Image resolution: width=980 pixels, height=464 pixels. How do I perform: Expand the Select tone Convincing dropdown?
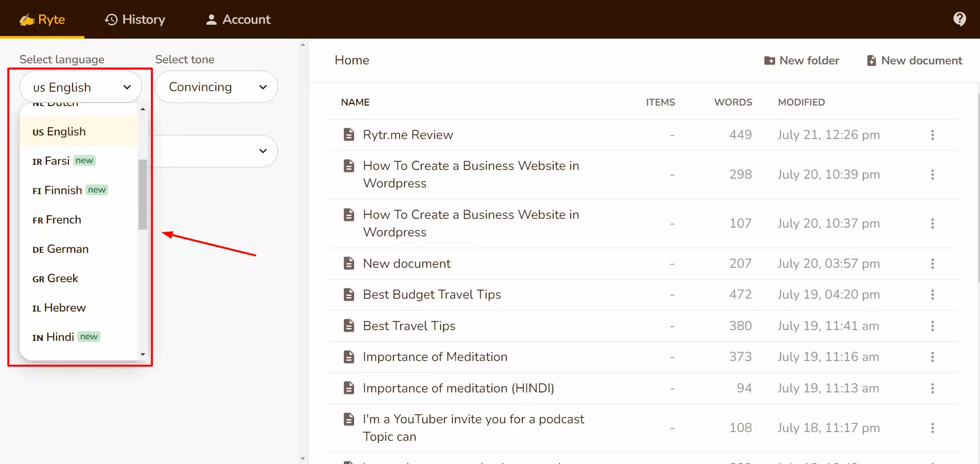click(216, 87)
